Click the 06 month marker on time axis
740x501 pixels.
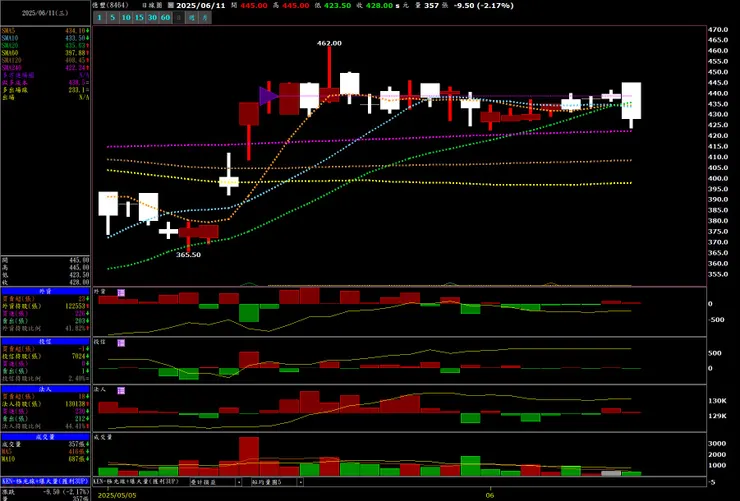click(490, 495)
